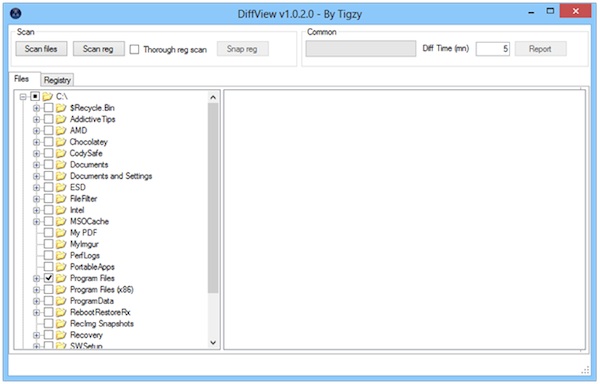Click the Intel folder icon
The width and height of the screenshot is (600, 384).
coord(61,210)
